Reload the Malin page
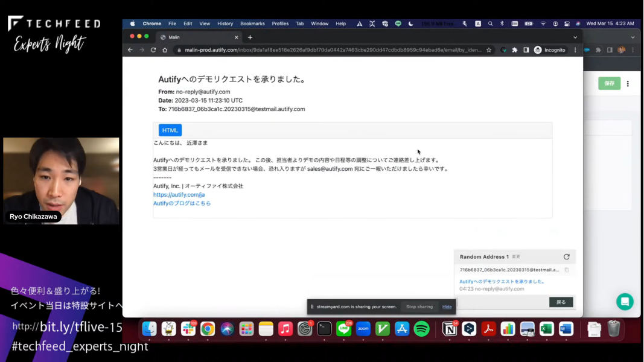 153,50
